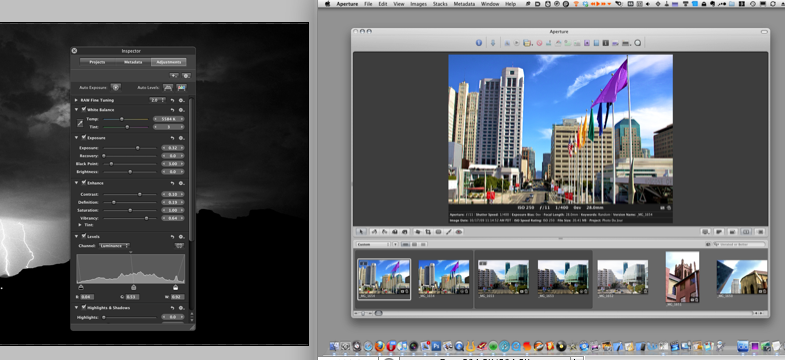Collapse the White Balance section
Viewport: 785px width, 360px height.
pos(77,110)
